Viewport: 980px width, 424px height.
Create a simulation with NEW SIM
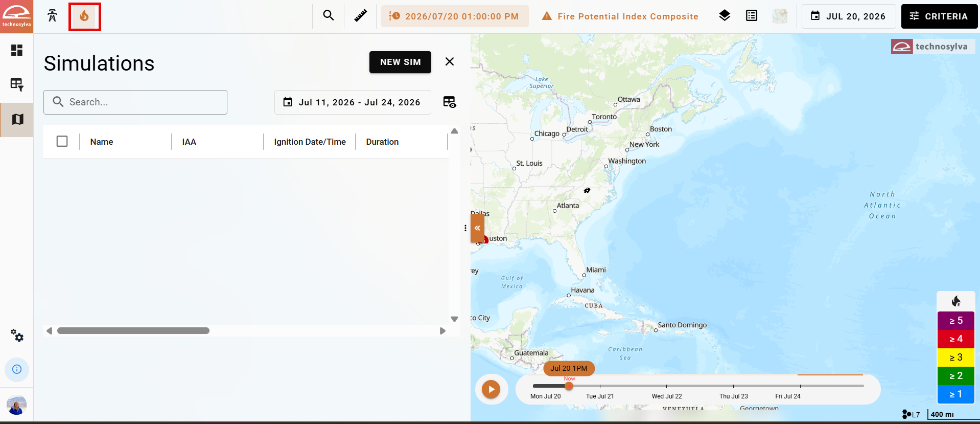[400, 62]
